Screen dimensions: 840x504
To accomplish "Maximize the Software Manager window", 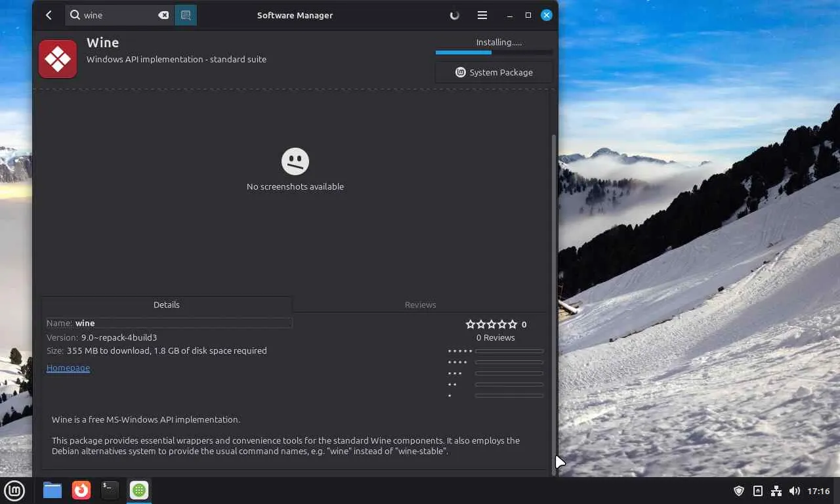I will [528, 15].
